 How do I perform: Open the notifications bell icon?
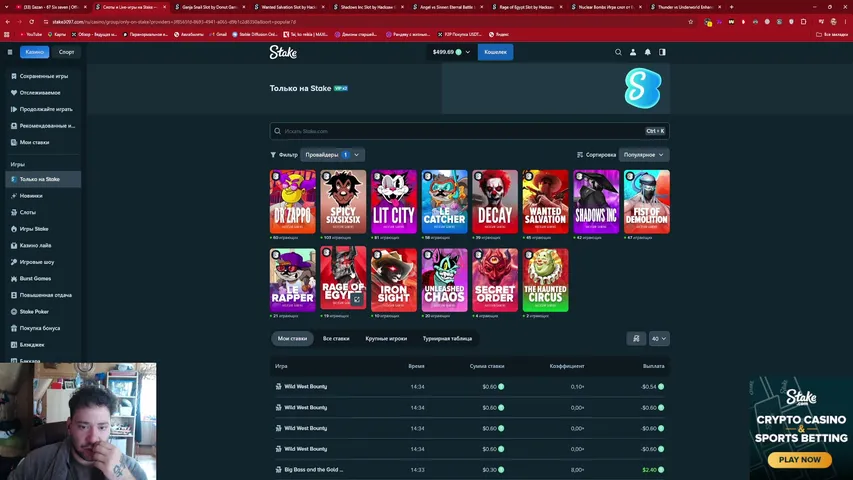pos(647,52)
